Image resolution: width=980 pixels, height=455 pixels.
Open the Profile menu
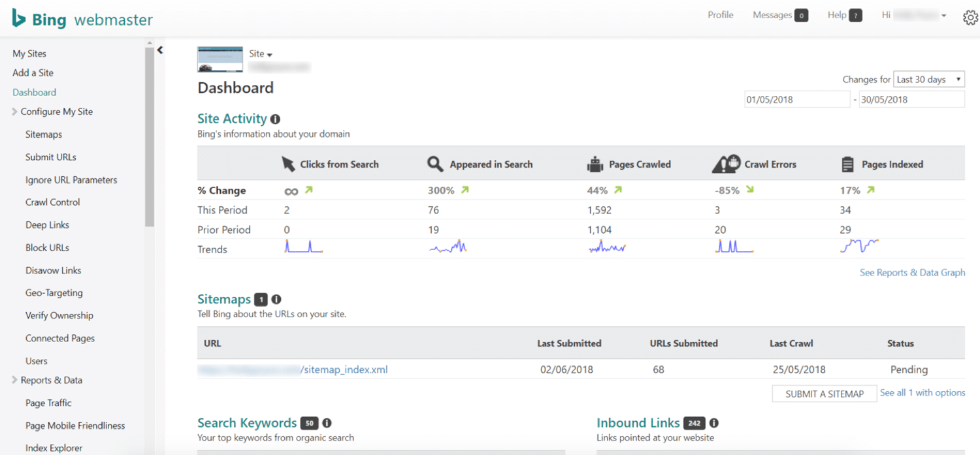[x=720, y=14]
